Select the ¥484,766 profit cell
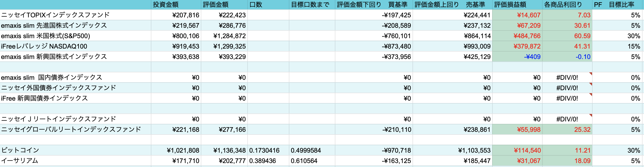 pos(517,36)
